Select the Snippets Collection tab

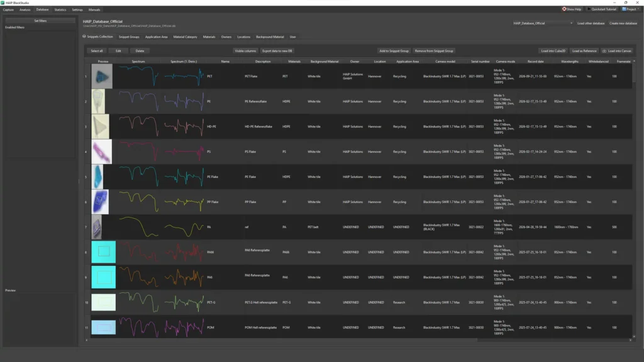[x=97, y=36]
